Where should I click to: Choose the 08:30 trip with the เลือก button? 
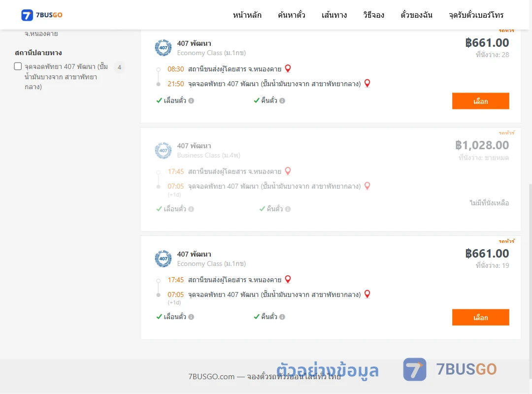tap(480, 101)
